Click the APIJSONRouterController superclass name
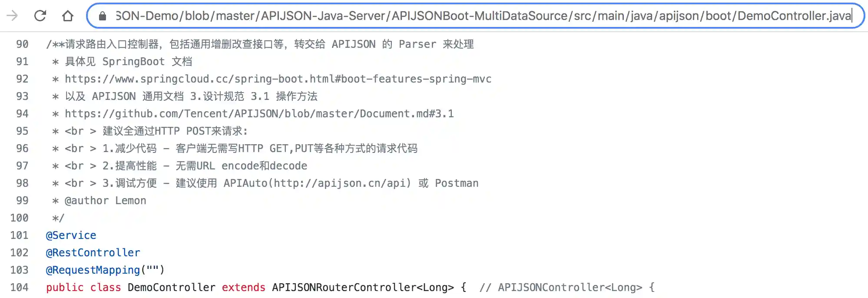 (344, 288)
